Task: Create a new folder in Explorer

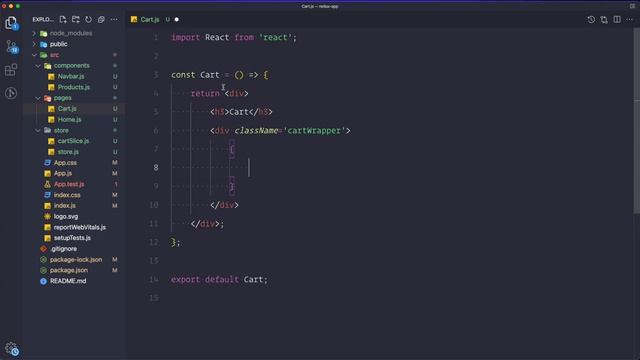Action: [76, 20]
